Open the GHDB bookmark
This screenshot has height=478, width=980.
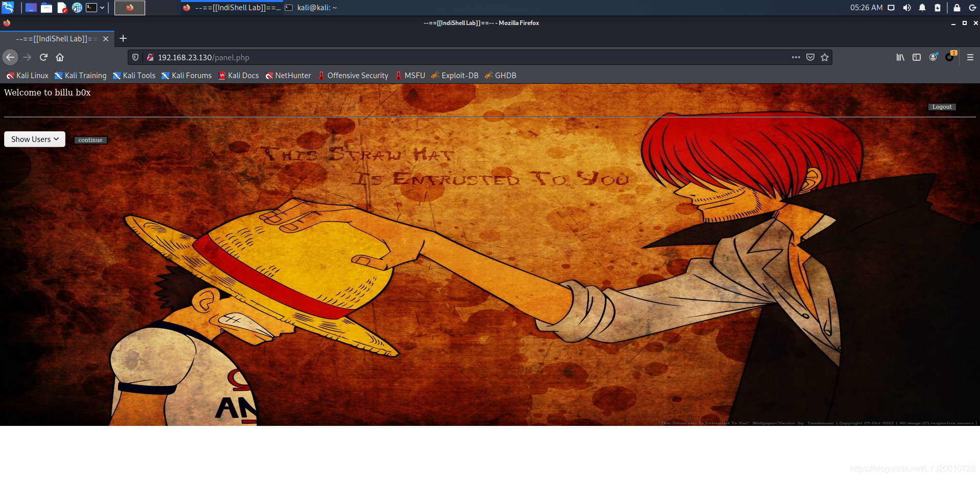[x=501, y=76]
